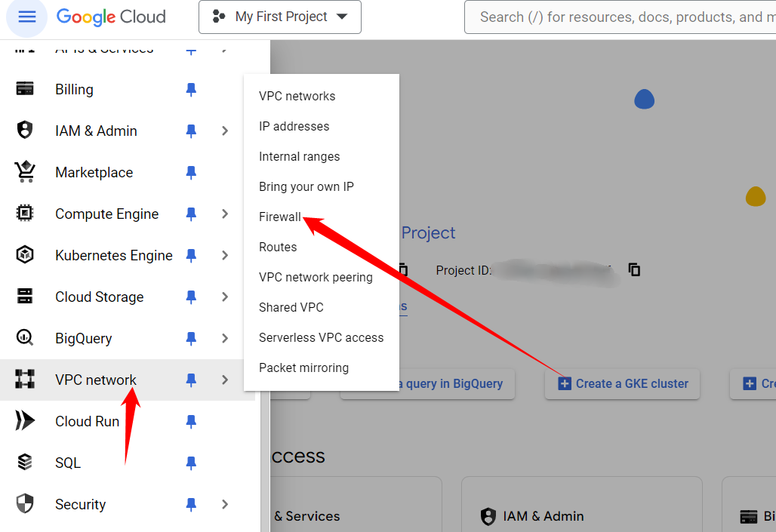
Task: Click the project selector hexagon dots icon
Action: 219,17
